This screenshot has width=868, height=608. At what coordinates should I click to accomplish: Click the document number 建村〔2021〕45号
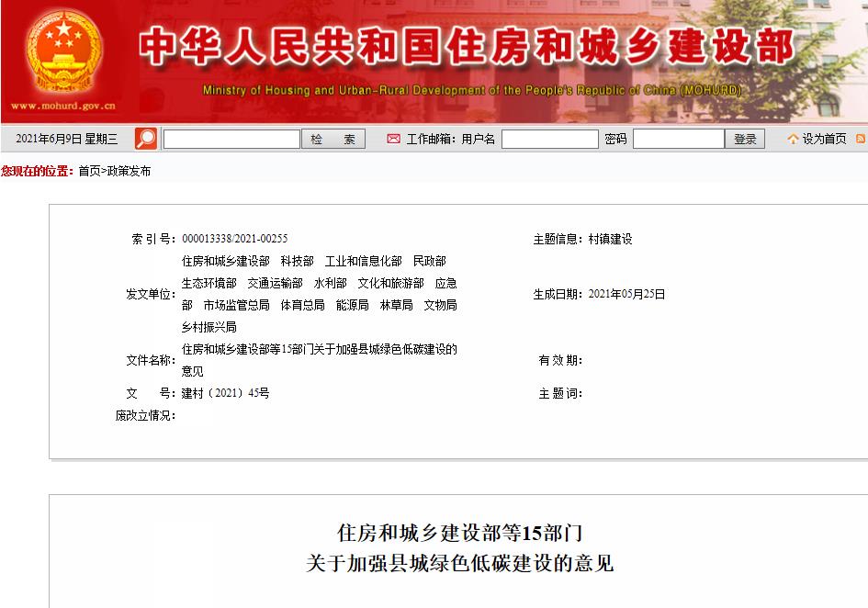[x=225, y=393]
